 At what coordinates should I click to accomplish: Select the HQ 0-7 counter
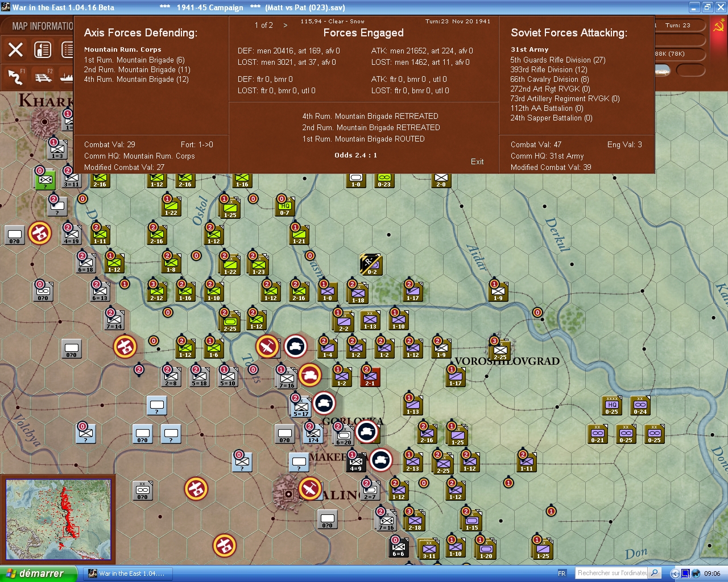pyautogui.click(x=285, y=206)
